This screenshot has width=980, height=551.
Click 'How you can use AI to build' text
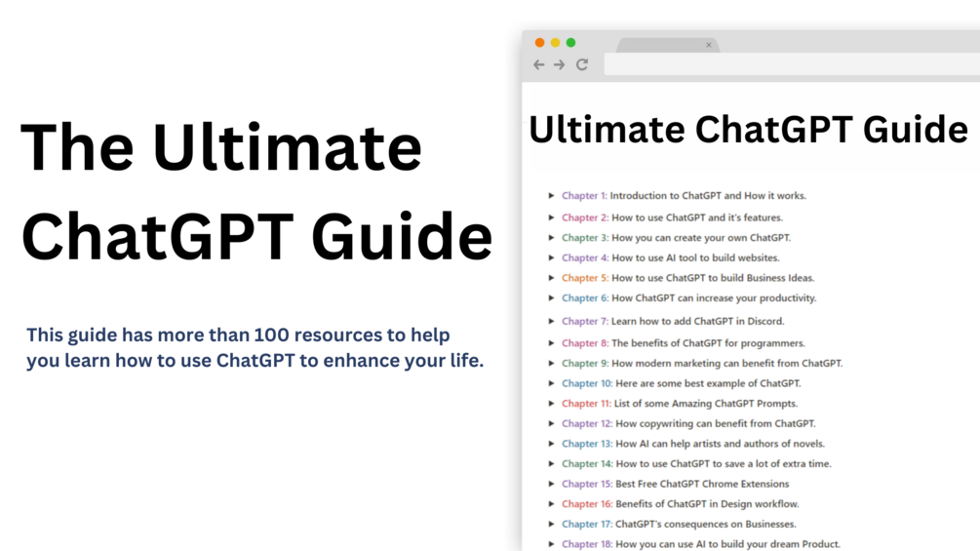tap(680, 544)
